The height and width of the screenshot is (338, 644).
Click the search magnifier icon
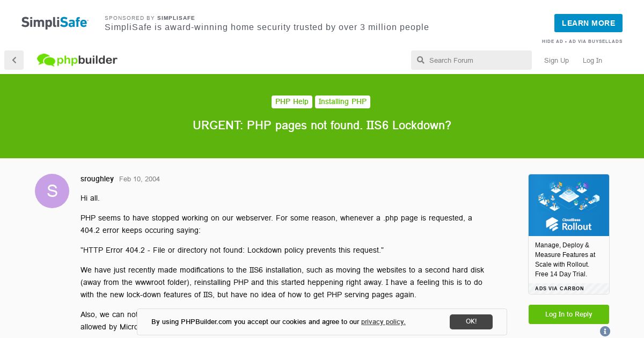pyautogui.click(x=421, y=60)
